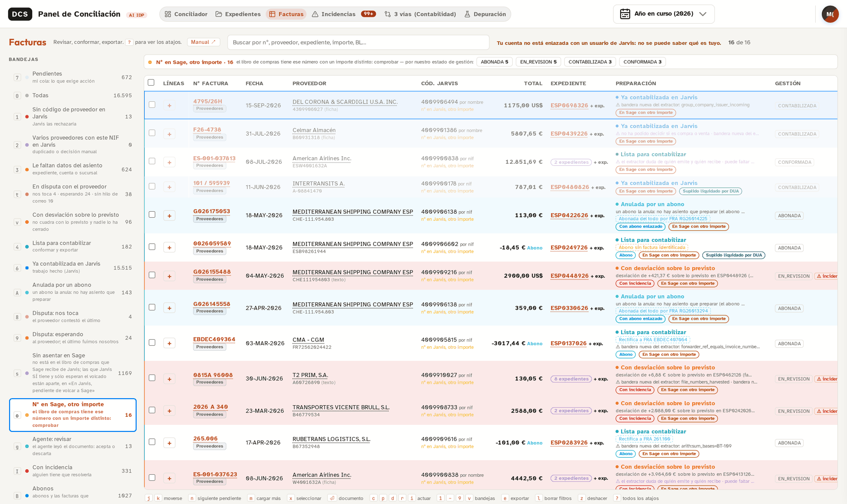Click the incidencia warning badge on G026155488 row
The height and width of the screenshot is (504, 847).
pos(827,276)
